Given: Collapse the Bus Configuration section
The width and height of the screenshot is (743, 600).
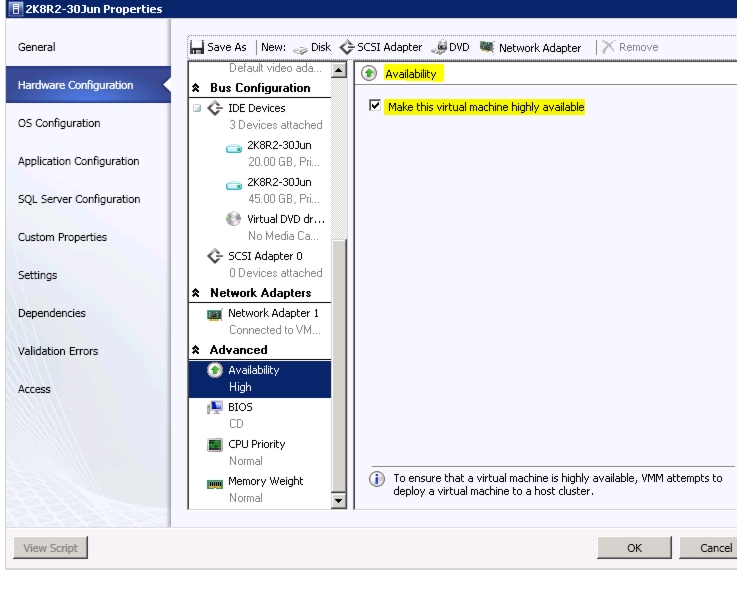Looking at the screenshot, I should click(196, 88).
